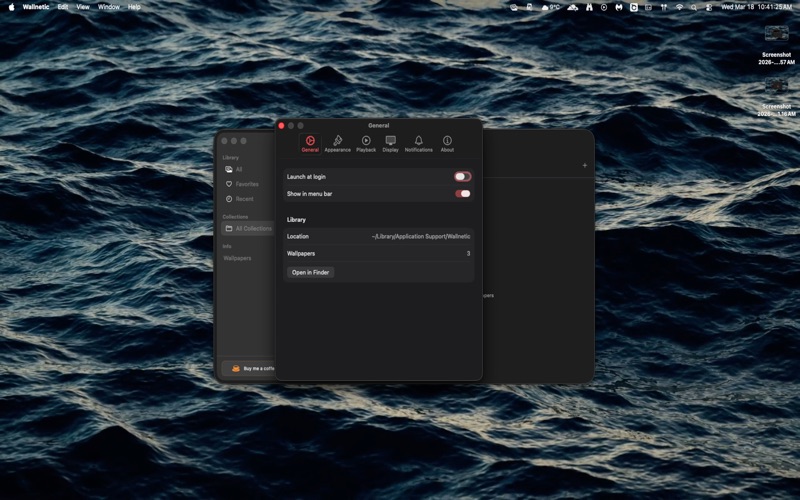Screen dimensions: 800x500
Task: Open the Playback settings tab
Action: [x=366, y=143]
